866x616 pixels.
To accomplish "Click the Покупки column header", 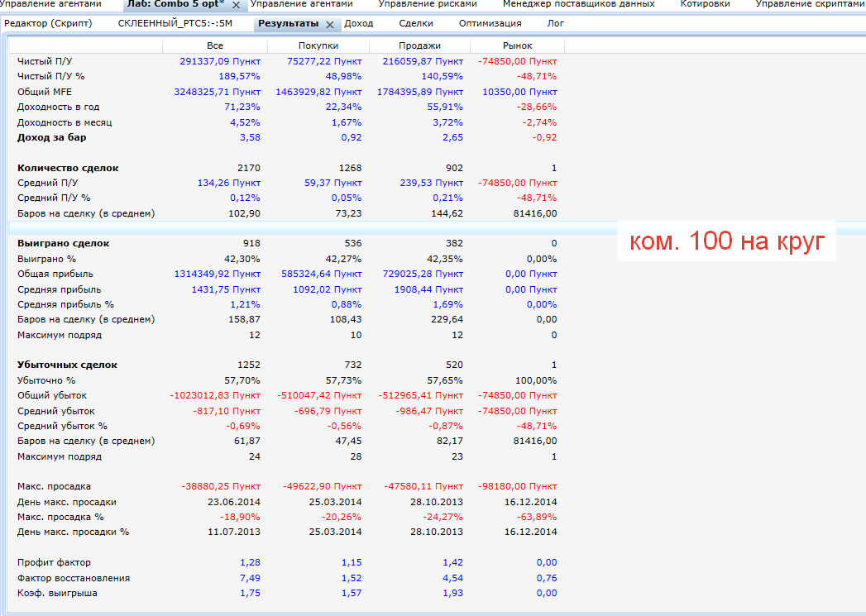I will coord(318,45).
